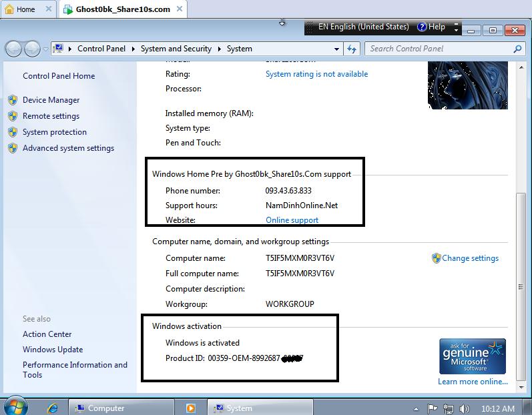Switch to System taskbar window
Image resolution: width=532 pixels, height=415 pixels.
pyautogui.click(x=260, y=408)
